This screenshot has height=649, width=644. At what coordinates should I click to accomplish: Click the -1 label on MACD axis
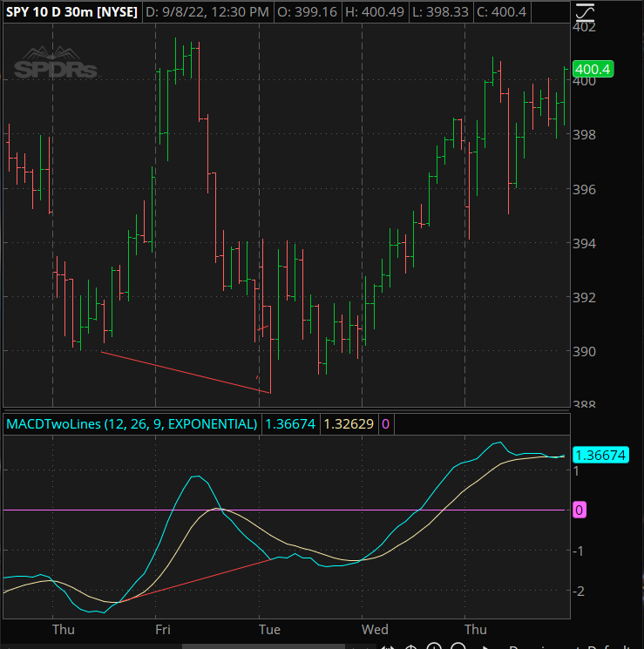pyautogui.click(x=578, y=551)
